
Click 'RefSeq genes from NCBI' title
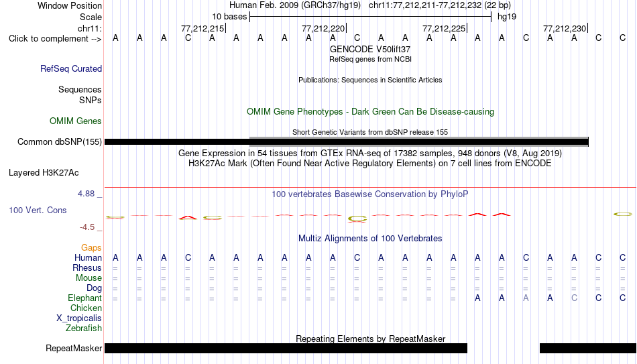371,59
